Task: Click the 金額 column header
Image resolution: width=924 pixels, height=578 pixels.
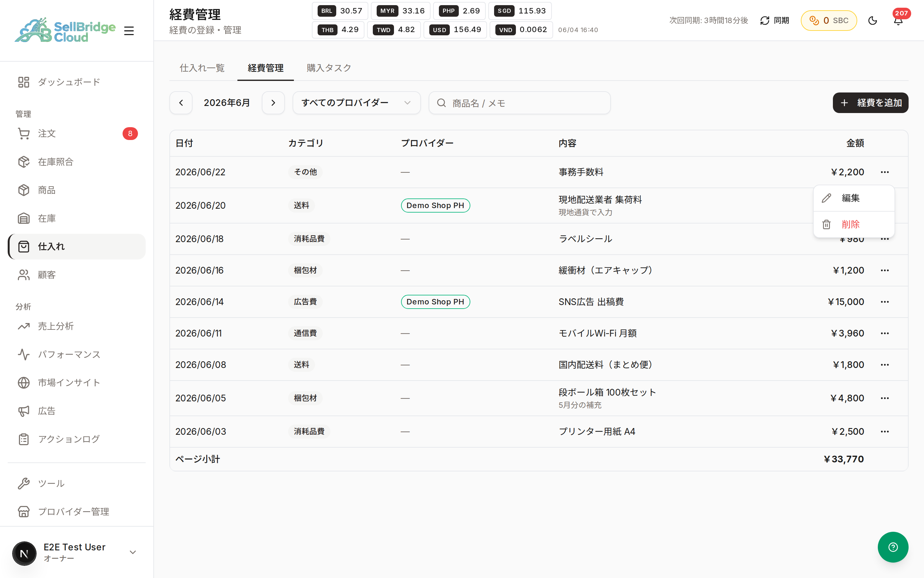Action: [855, 143]
